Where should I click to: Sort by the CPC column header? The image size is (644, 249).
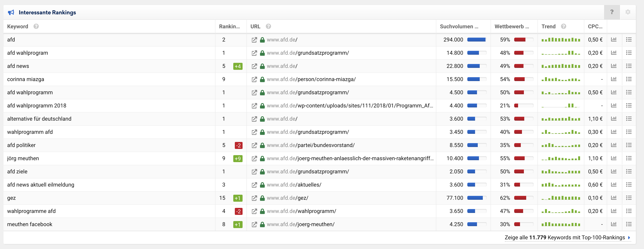[595, 26]
